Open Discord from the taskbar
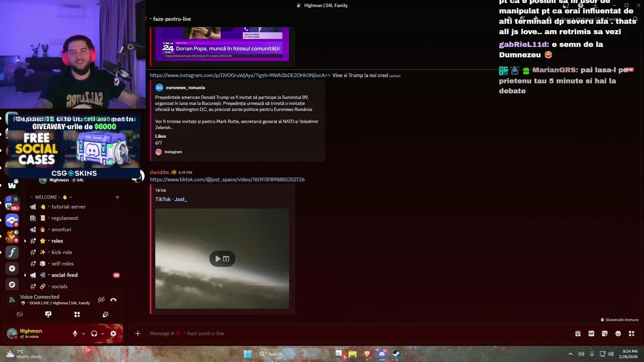Viewport: 644px width, 362px height. tap(382, 354)
